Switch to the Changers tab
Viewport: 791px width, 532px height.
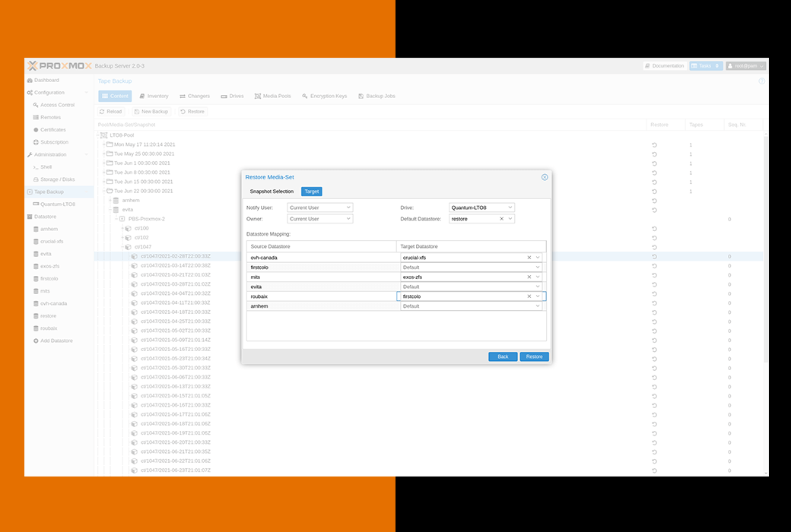195,96
